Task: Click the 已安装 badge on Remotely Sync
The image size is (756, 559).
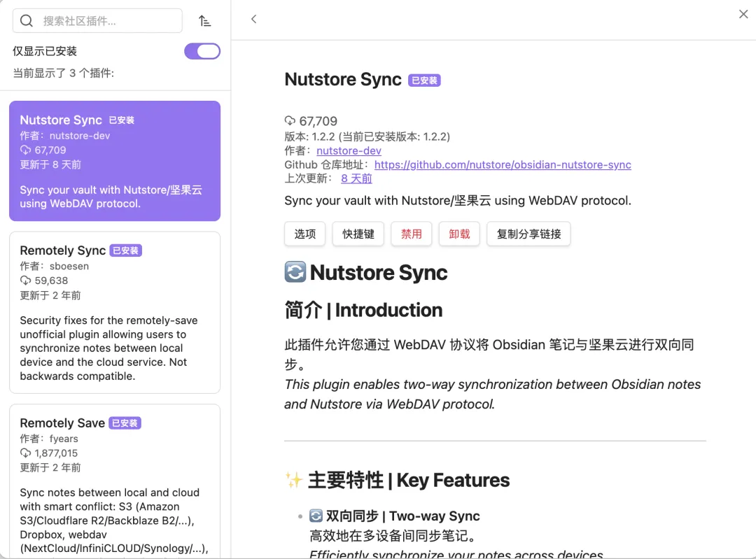Action: (125, 250)
